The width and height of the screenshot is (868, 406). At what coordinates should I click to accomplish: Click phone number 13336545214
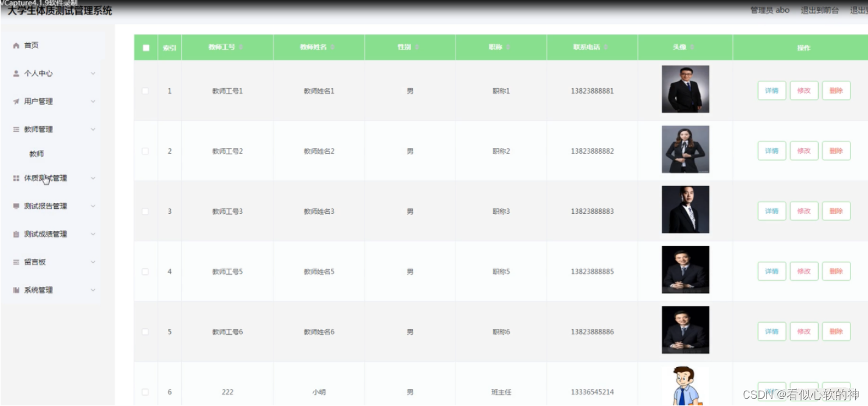592,392
